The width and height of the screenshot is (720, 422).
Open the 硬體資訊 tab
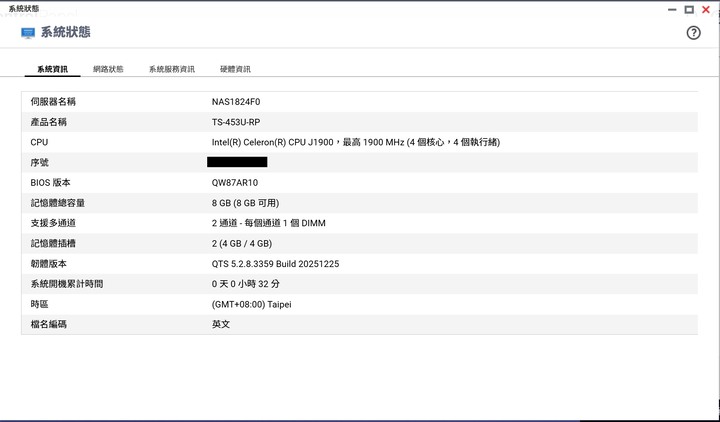point(235,69)
